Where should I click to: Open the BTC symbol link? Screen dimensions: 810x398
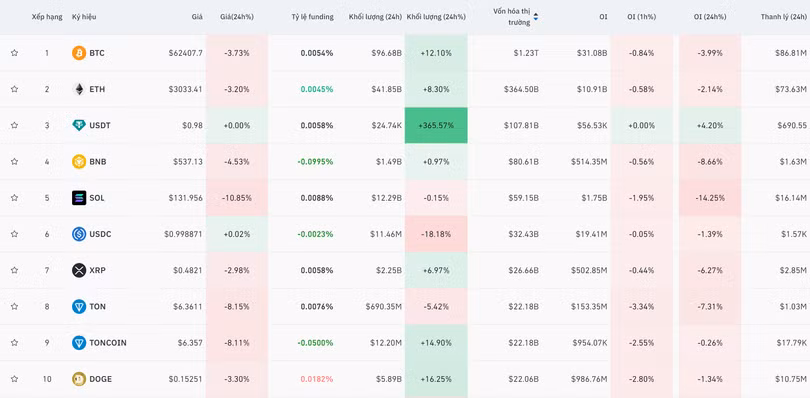pos(97,53)
